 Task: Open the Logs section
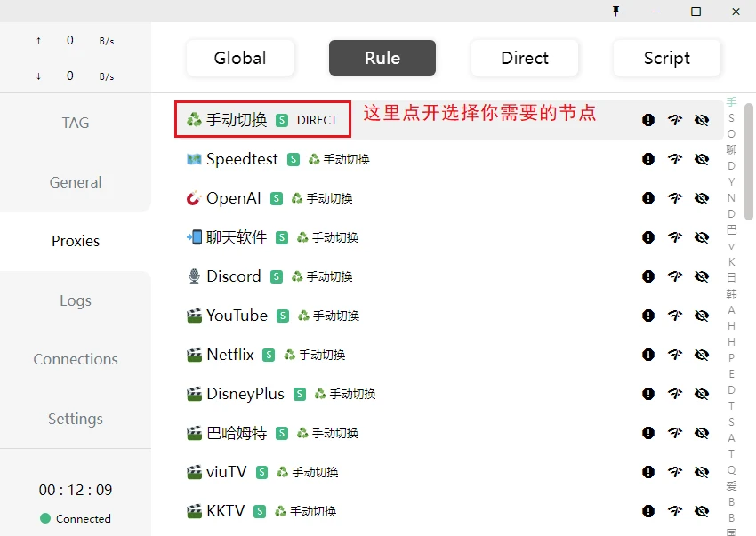76,300
